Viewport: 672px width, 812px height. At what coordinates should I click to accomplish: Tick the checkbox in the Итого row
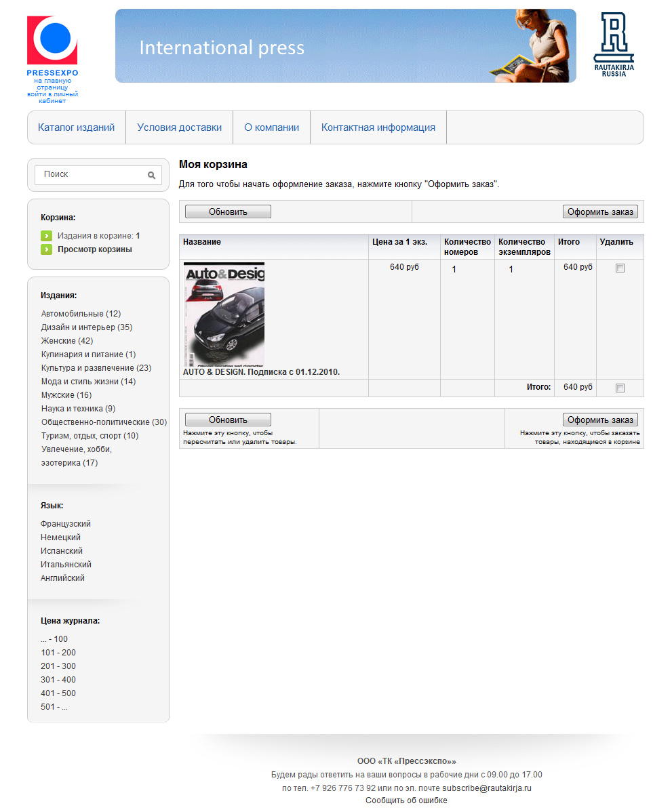pos(620,388)
